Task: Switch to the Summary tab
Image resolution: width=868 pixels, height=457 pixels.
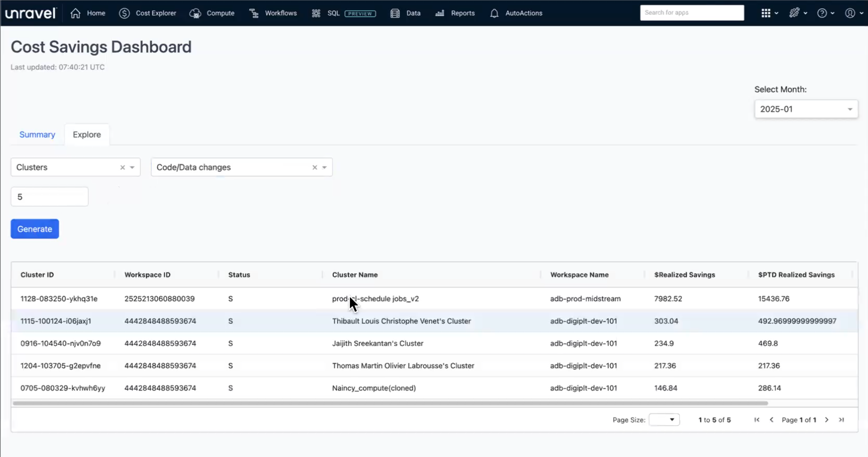Action: coord(37,134)
